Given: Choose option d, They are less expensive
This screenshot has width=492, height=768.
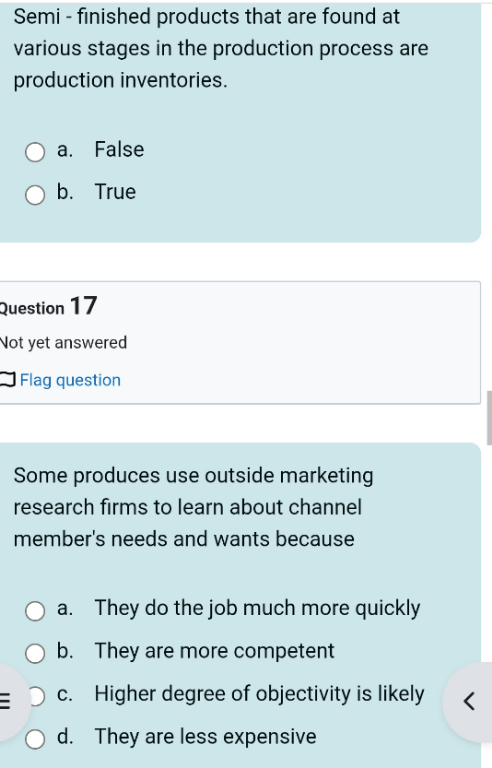Looking at the screenshot, I should [35, 739].
